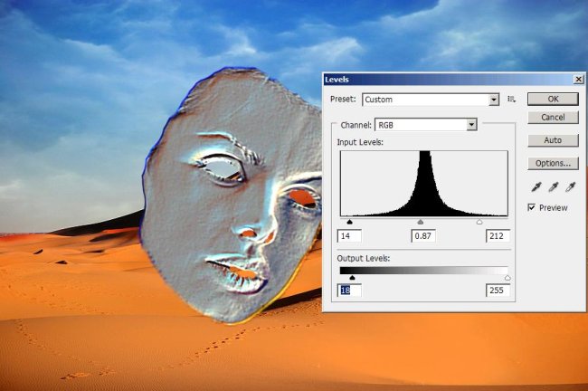Click the output black level slider

pyautogui.click(x=352, y=278)
